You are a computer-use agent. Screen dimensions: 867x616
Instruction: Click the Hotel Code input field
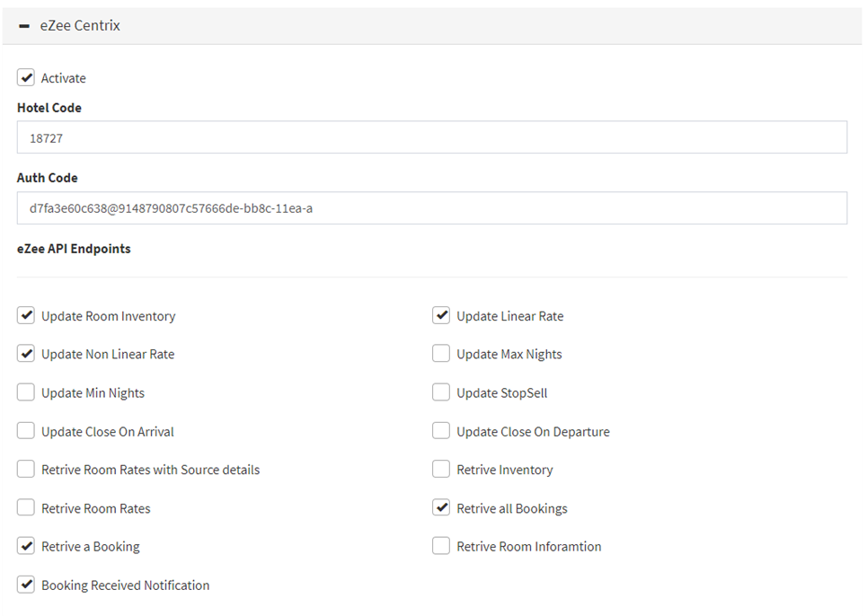(432, 137)
